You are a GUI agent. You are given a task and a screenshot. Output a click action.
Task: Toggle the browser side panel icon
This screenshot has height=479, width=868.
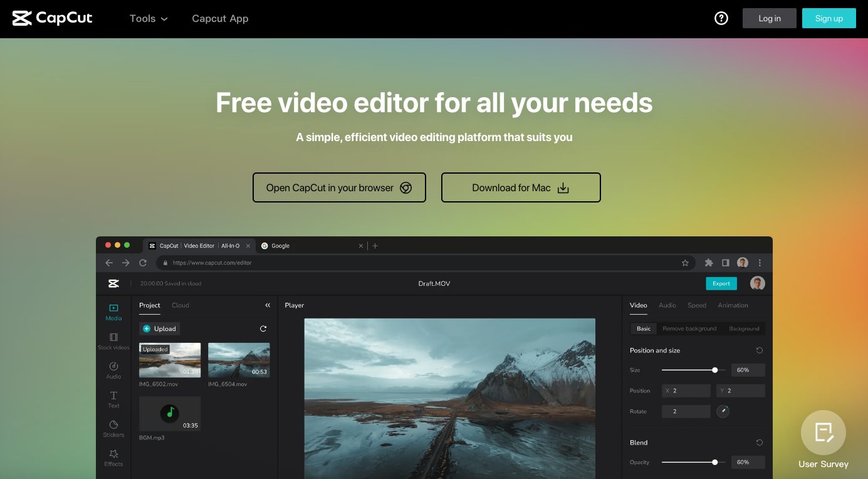725,263
